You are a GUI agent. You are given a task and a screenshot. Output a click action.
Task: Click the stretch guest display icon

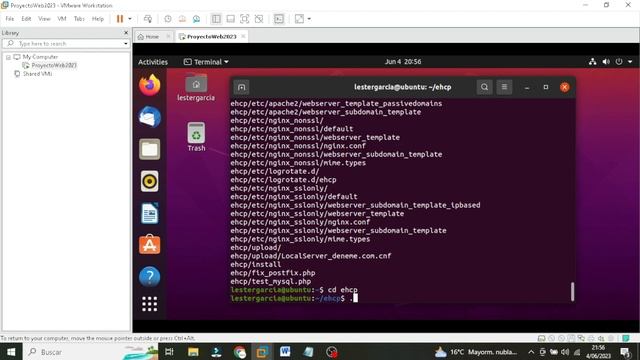(x=299, y=19)
